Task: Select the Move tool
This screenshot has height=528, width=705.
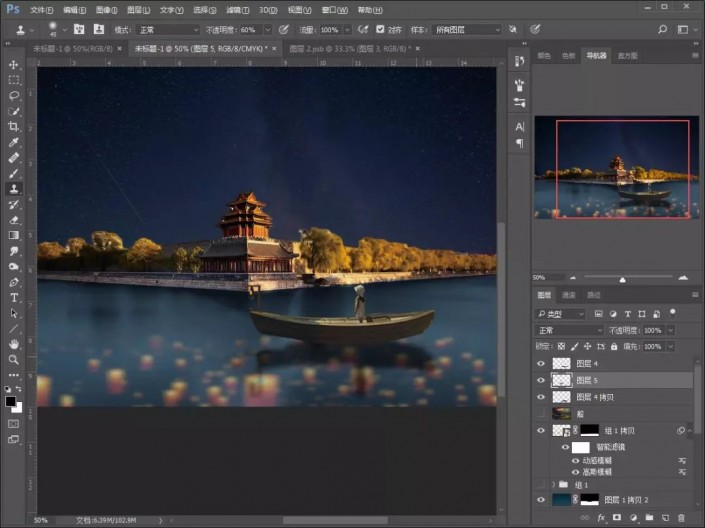Action: [x=13, y=65]
